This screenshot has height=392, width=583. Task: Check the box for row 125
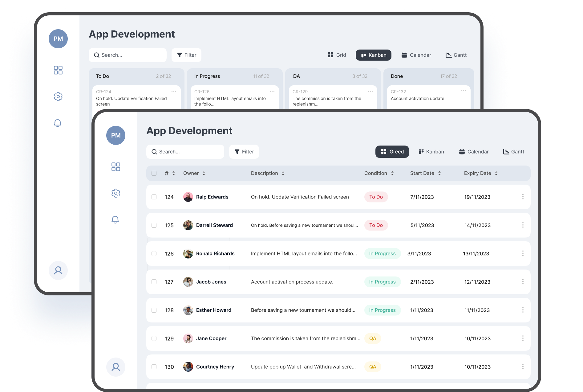click(154, 225)
